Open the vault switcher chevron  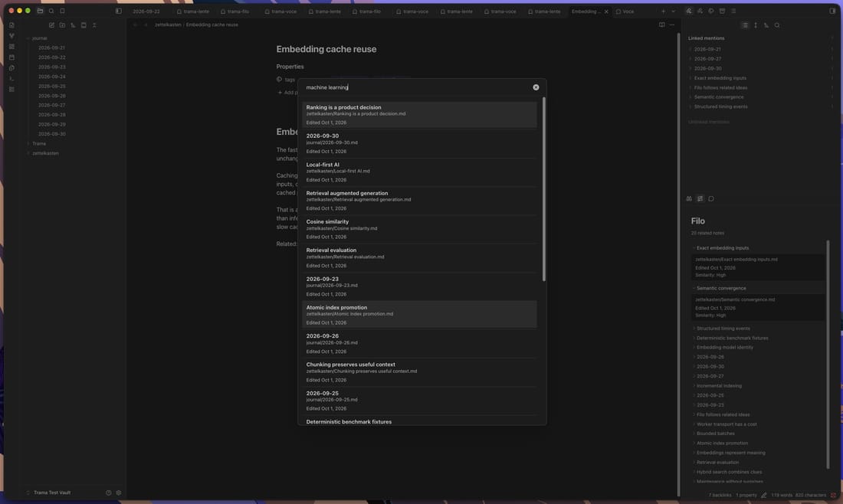tap(28, 493)
